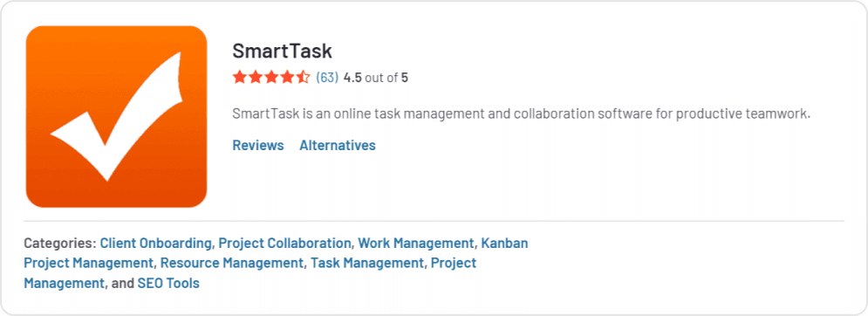Open the Reviews link
Viewport: 868px width, 316px height.
(x=258, y=145)
